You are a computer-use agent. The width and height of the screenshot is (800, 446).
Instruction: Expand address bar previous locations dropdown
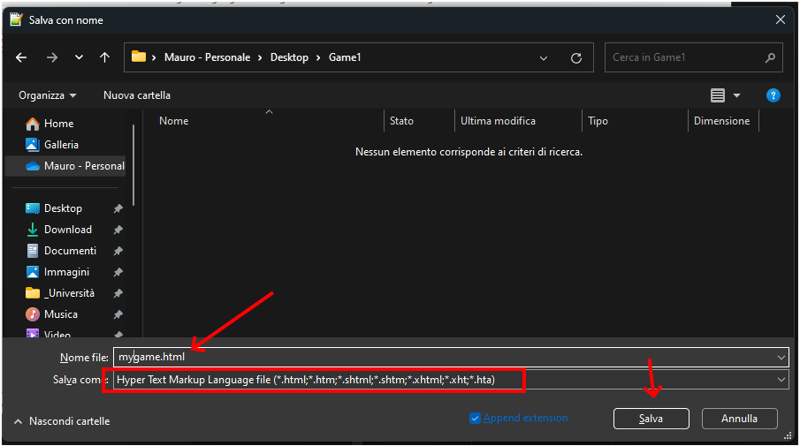coord(543,58)
